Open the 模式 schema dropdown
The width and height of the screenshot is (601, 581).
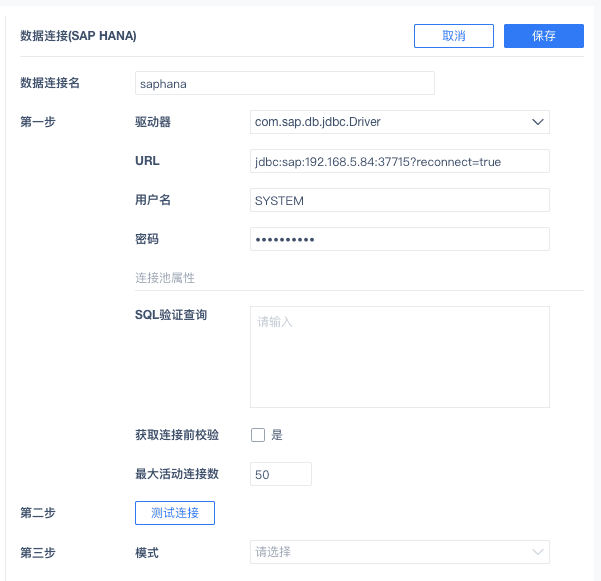(400, 552)
